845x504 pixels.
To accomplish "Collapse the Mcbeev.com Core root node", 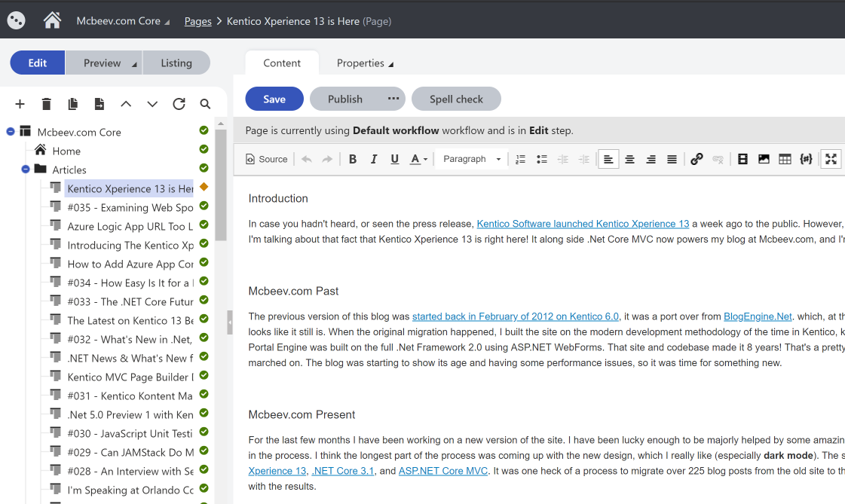I will point(11,131).
